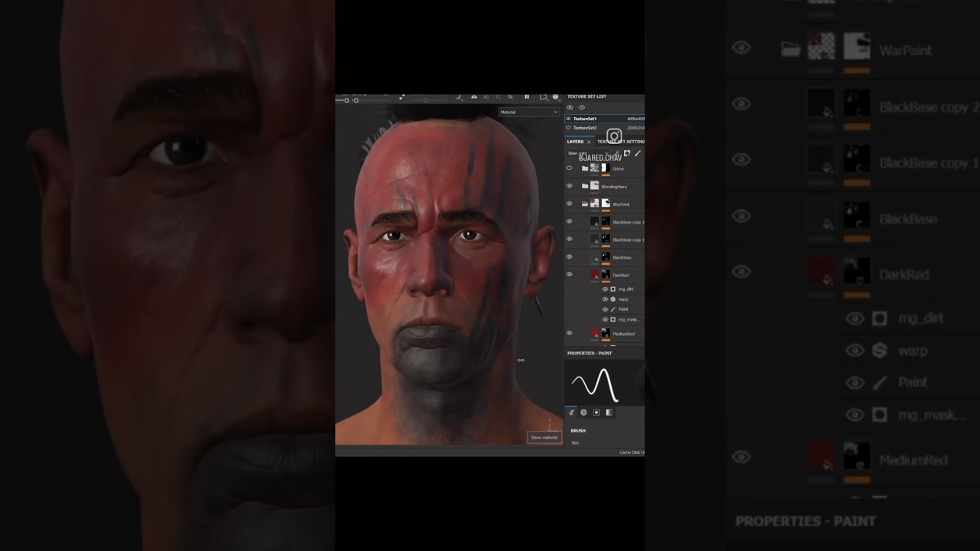Image resolution: width=980 pixels, height=551 pixels.
Task: Select the brush tab icon in Properties
Action: point(571,412)
